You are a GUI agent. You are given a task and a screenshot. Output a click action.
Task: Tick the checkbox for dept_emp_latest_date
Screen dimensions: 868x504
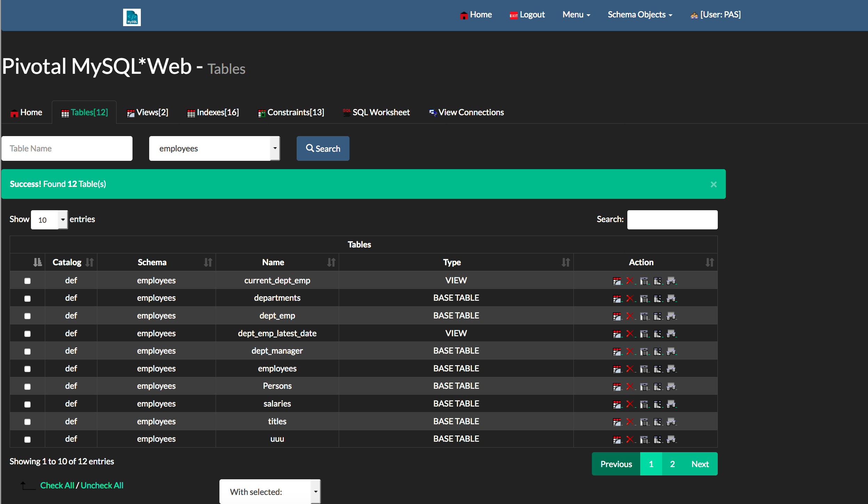click(x=27, y=334)
